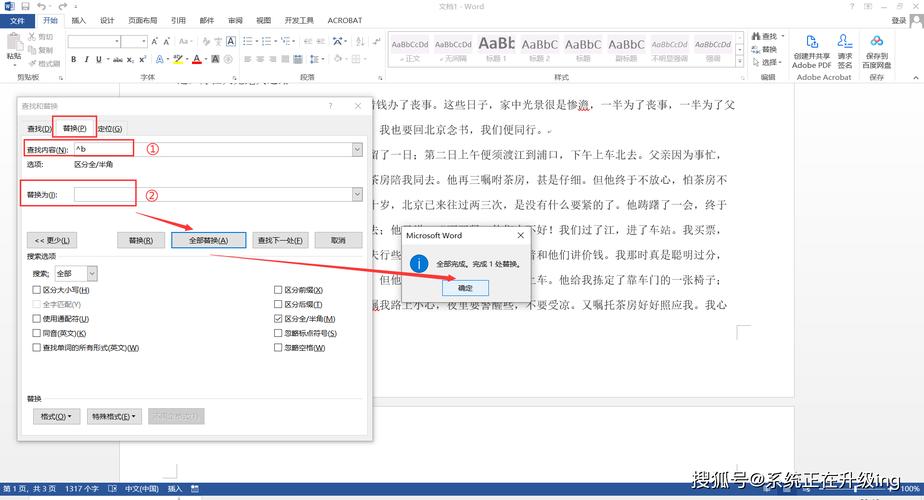
Task: Click the yellow text highlight color swatch
Action: (x=177, y=59)
